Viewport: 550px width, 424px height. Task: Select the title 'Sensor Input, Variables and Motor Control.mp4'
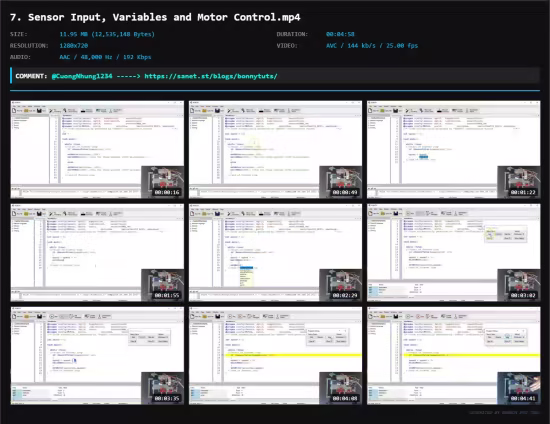164,17
